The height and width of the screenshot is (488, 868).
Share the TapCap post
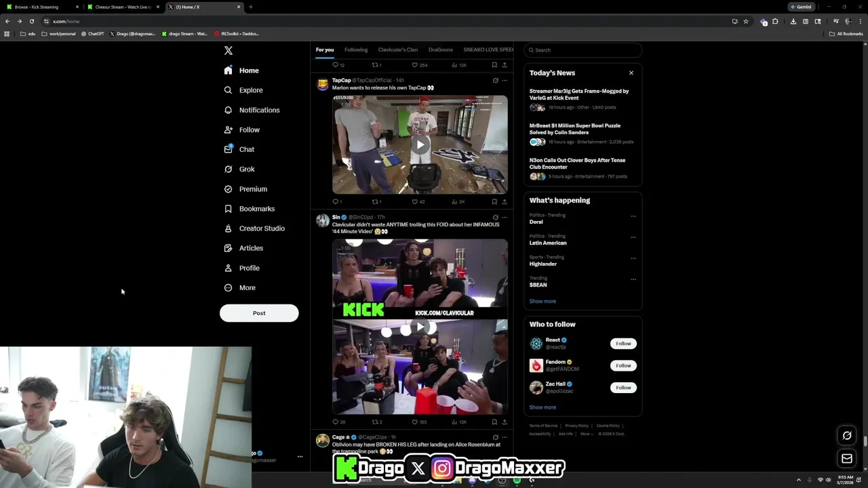click(x=505, y=202)
